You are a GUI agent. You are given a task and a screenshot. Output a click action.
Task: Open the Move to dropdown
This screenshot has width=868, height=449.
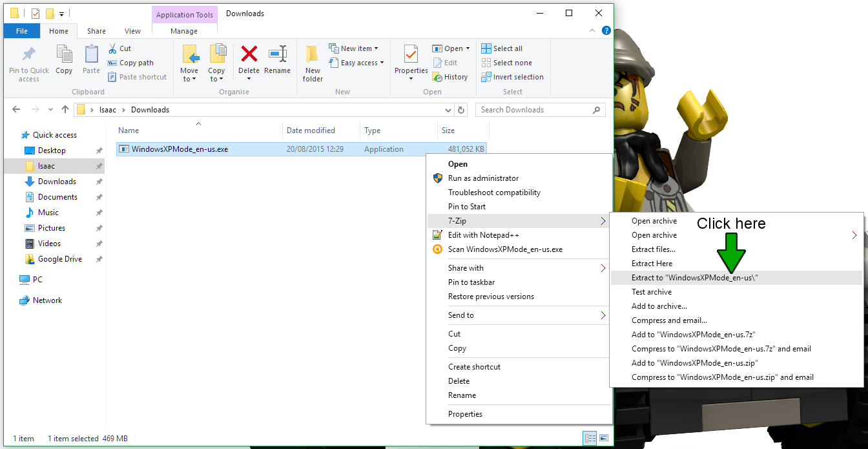[x=189, y=75]
